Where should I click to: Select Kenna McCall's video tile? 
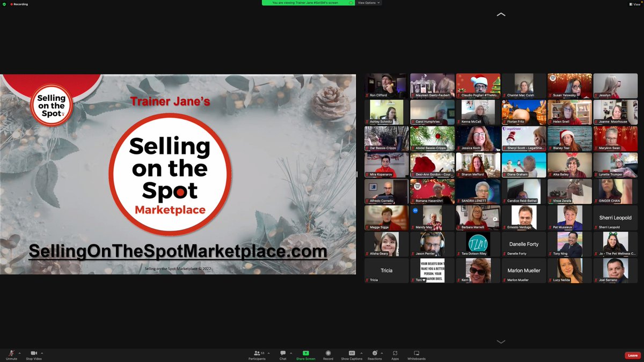478,112
